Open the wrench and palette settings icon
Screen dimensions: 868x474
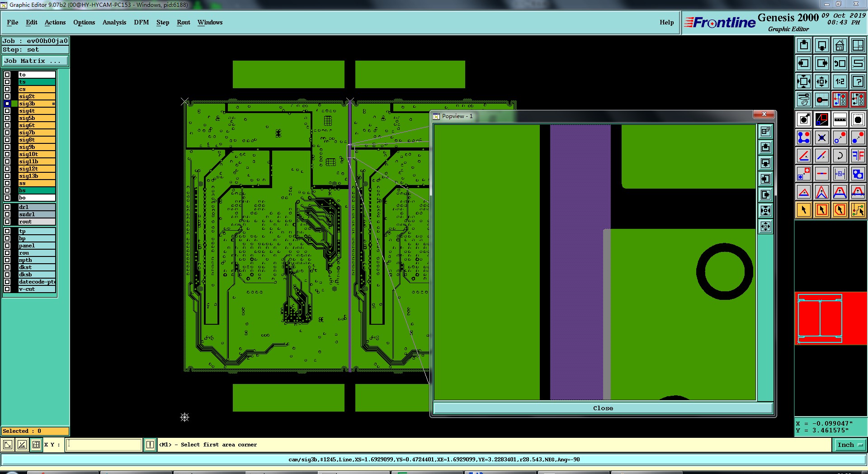tap(804, 100)
